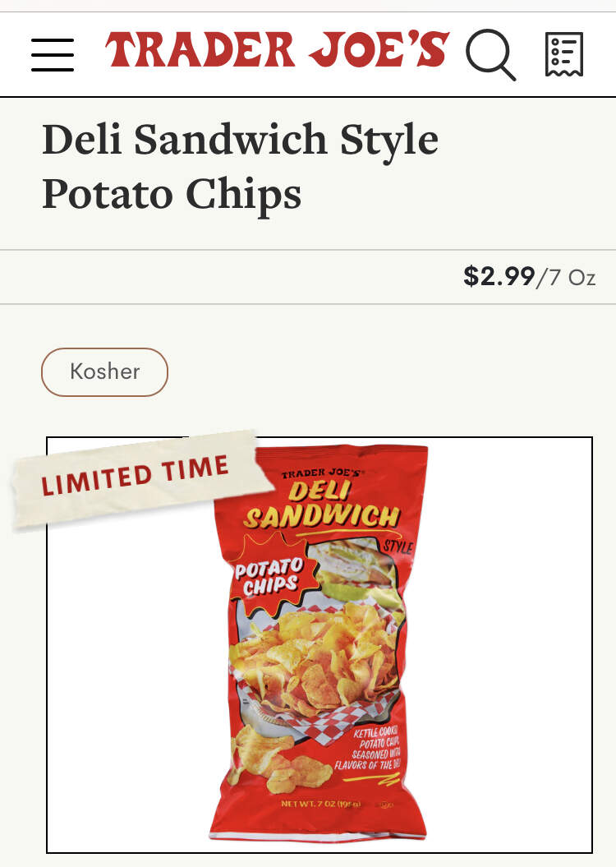
Task: Click the Trader Joe's logo
Action: coord(277,51)
